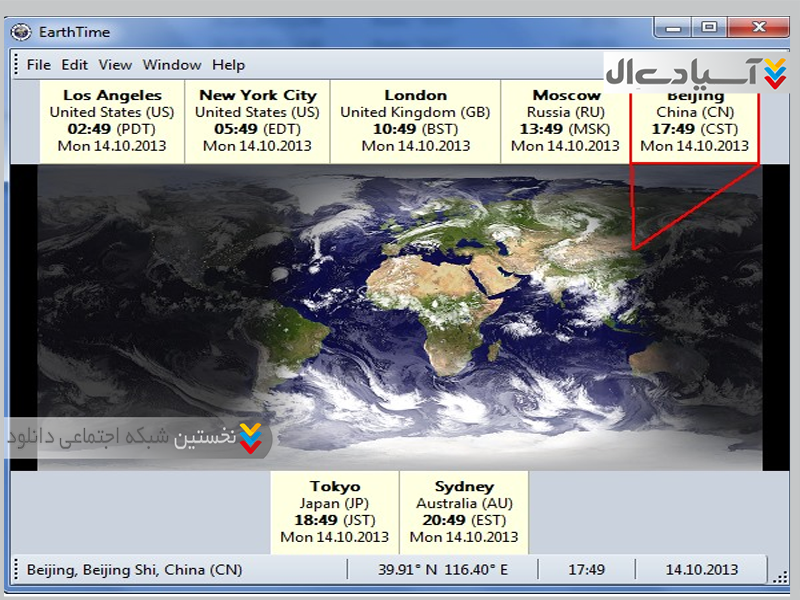Open the View menu
The width and height of the screenshot is (800, 600).
[x=115, y=65]
